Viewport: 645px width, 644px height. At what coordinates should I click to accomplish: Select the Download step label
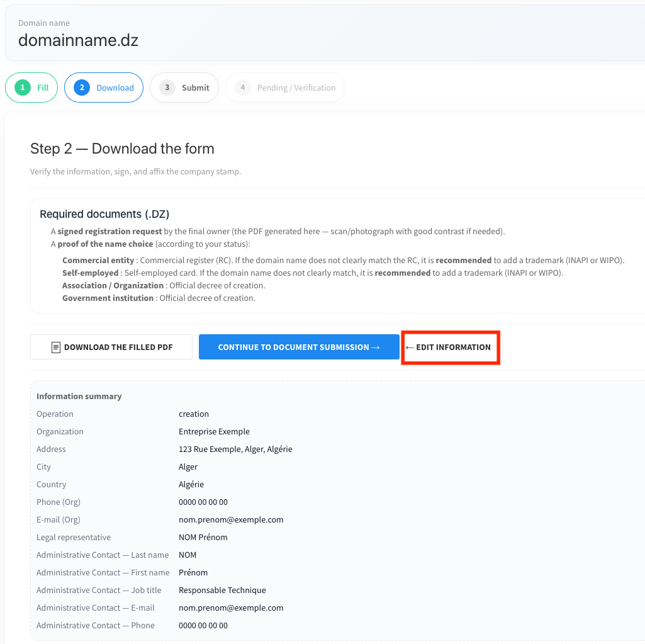click(115, 88)
